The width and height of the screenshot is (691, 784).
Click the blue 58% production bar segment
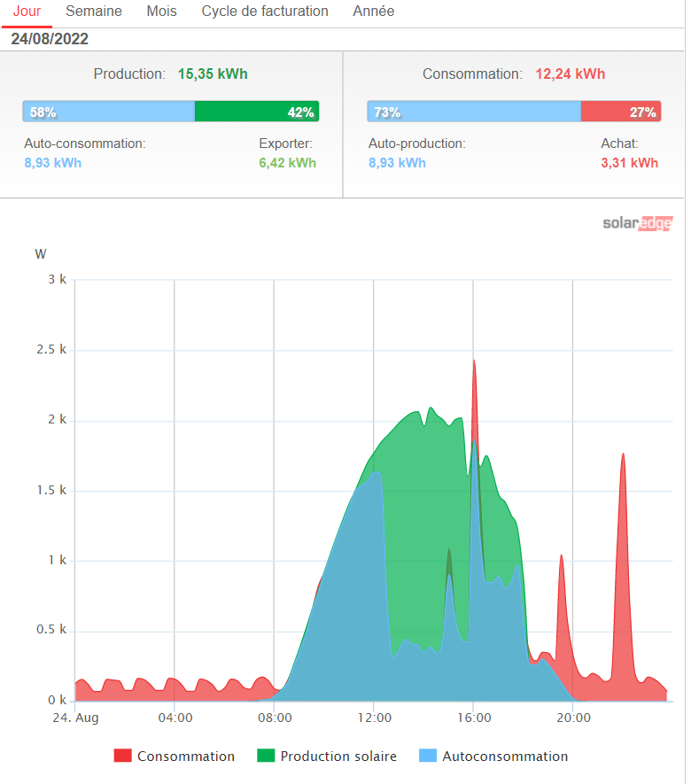(x=108, y=112)
